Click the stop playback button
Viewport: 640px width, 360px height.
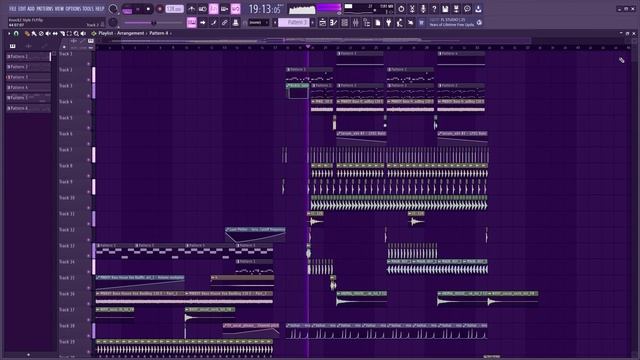148,9
